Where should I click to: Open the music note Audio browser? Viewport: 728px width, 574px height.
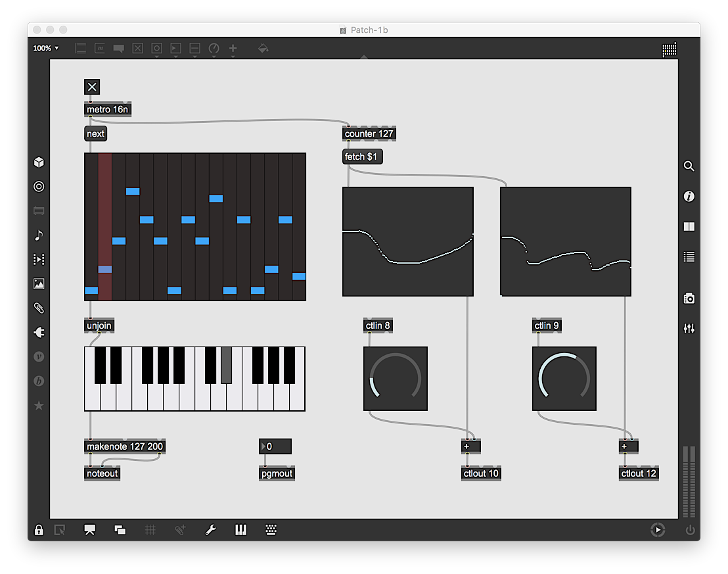(39, 235)
